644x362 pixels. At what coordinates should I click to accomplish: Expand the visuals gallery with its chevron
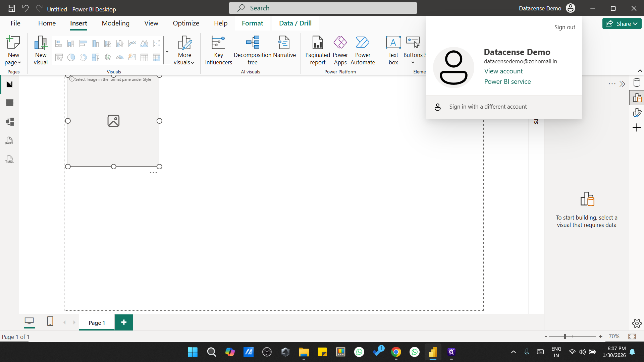(167, 51)
